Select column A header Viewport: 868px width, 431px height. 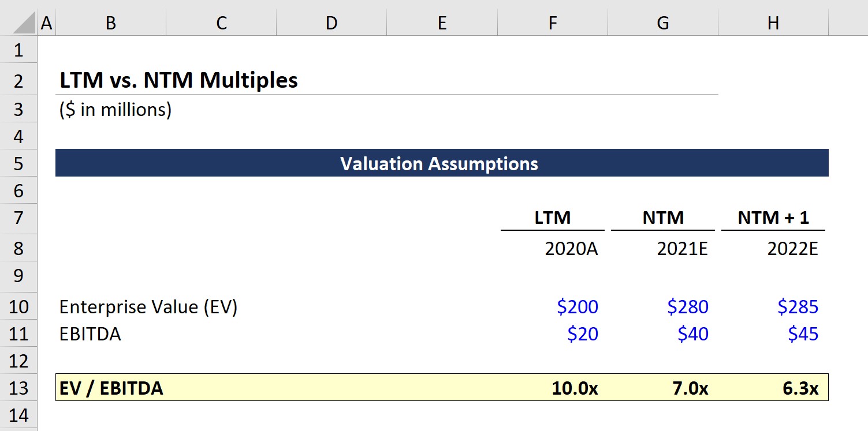coord(47,23)
